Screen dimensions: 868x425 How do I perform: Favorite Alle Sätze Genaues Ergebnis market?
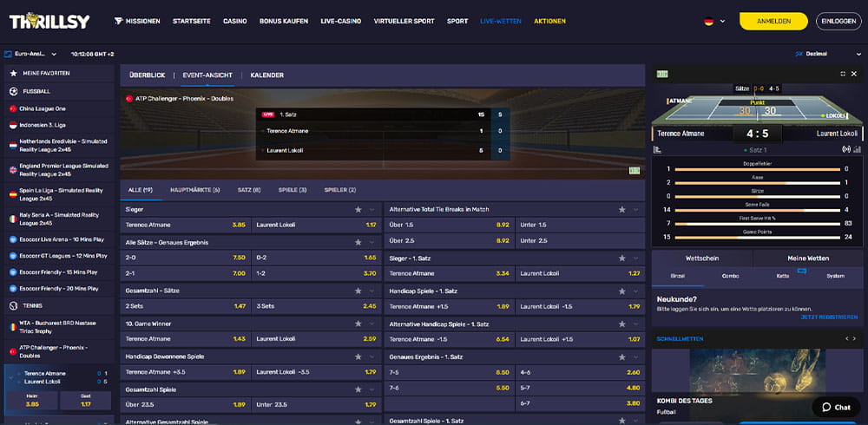point(358,242)
